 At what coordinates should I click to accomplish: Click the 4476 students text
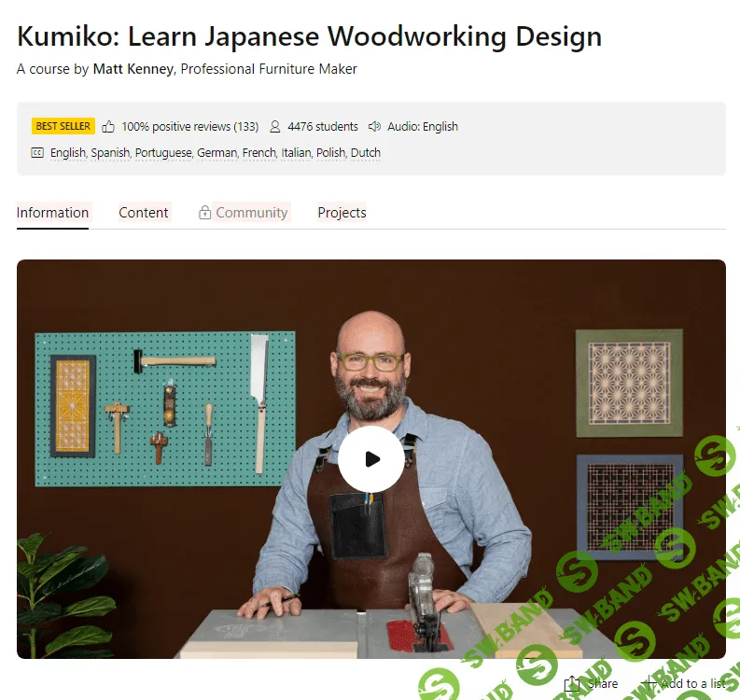(323, 127)
